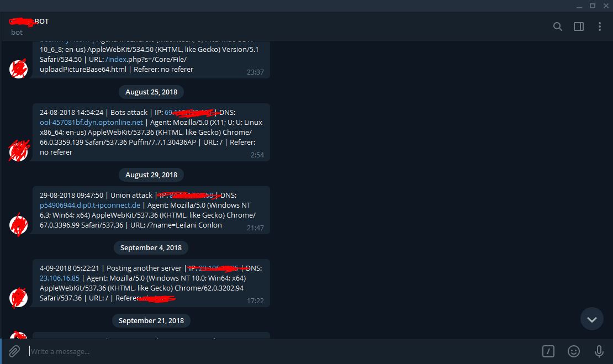The width and height of the screenshot is (613, 364).
Task: Open the three-dot chat menu
Action: point(599,27)
